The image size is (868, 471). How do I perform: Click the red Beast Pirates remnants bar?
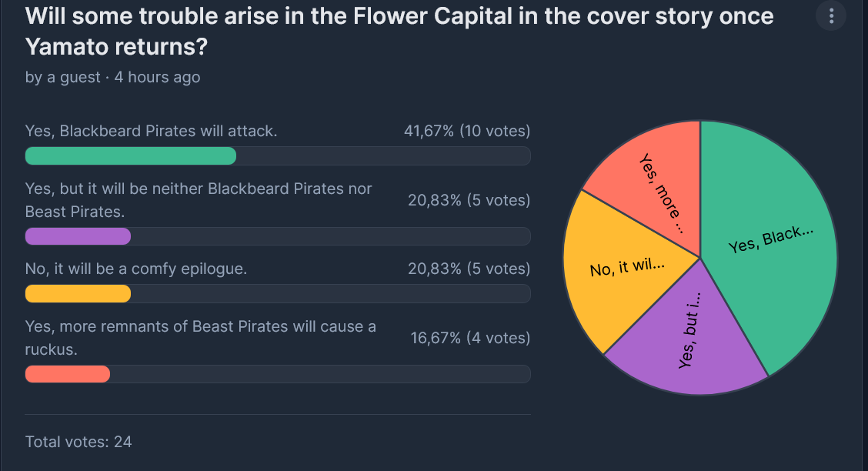coord(68,374)
